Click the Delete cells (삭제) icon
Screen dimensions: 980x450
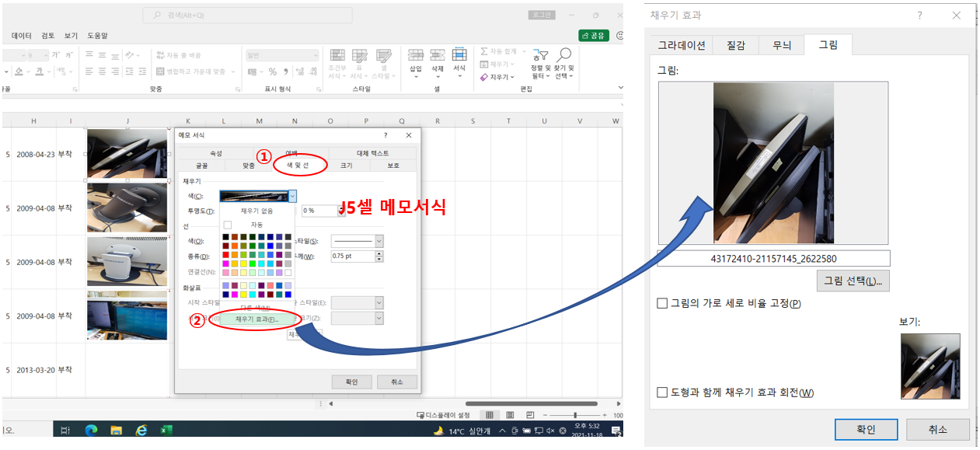click(438, 60)
